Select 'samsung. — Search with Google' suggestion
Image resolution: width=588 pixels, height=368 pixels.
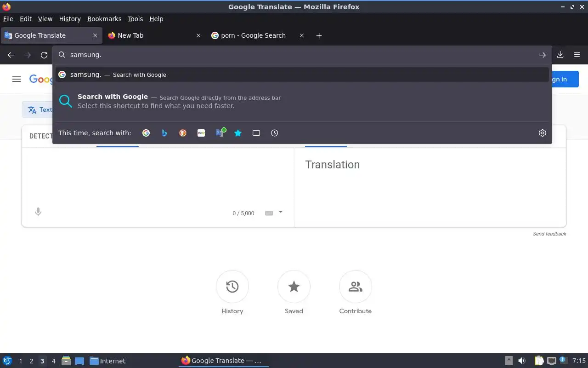point(302,75)
